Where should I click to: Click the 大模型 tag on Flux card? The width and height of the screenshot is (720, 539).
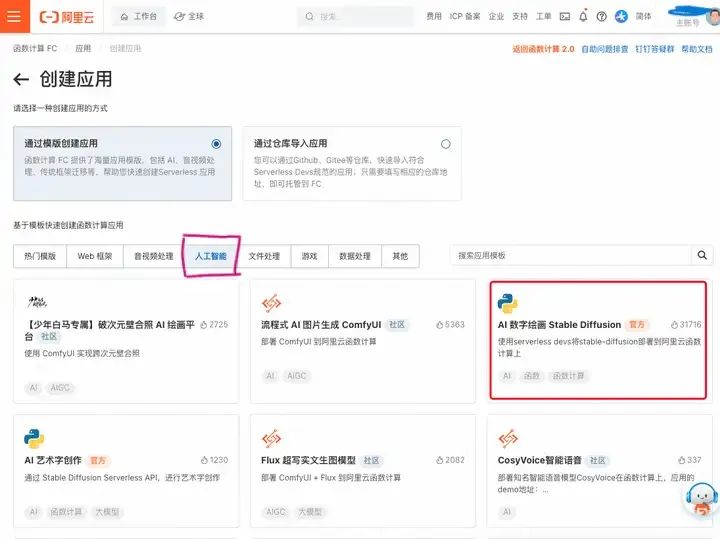pos(310,511)
